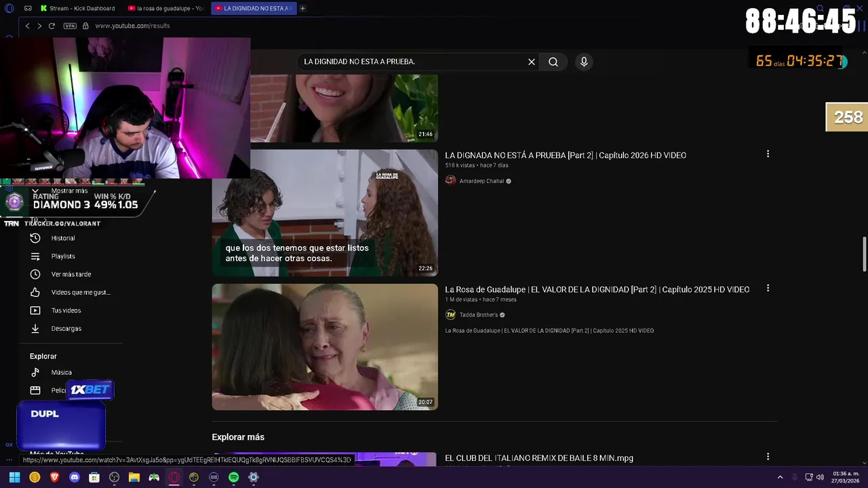This screenshot has width=868, height=488.
Task: Switch to Opera GX taskbar icon
Action: [174, 477]
